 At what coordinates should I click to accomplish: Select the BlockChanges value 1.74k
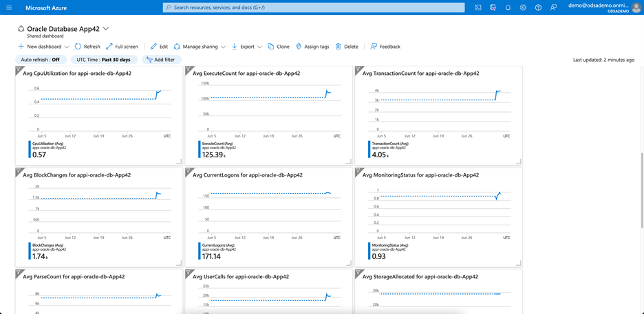(x=40, y=256)
